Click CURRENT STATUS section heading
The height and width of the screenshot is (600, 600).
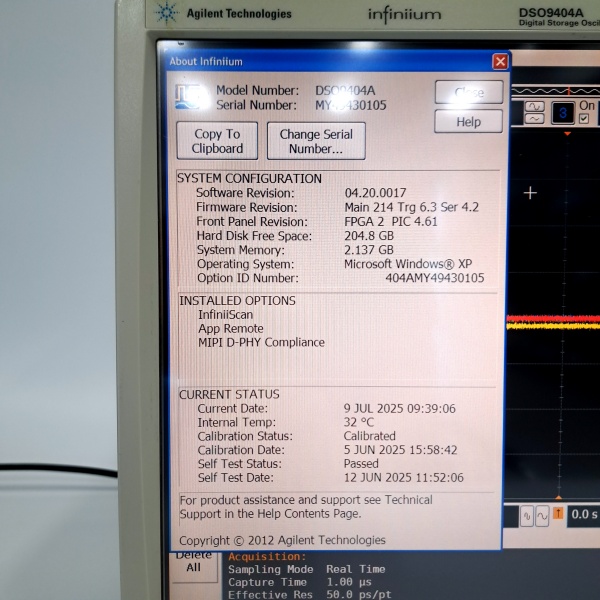tap(229, 394)
